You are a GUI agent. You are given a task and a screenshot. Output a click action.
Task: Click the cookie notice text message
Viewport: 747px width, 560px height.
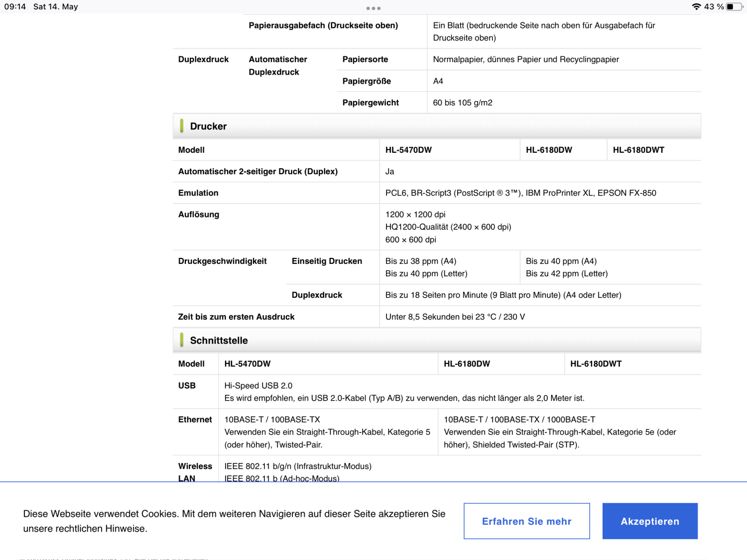tap(234, 521)
